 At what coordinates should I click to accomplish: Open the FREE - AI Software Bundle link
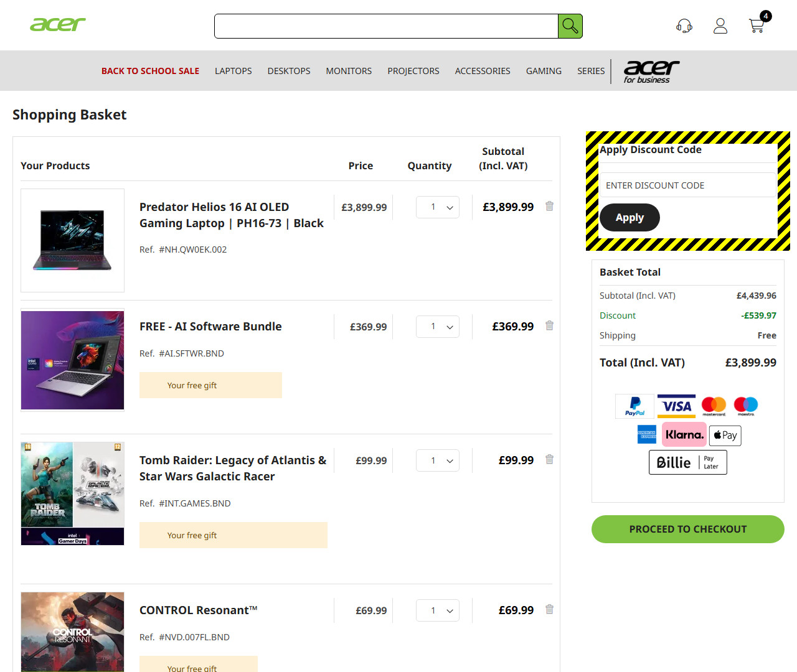(x=210, y=327)
